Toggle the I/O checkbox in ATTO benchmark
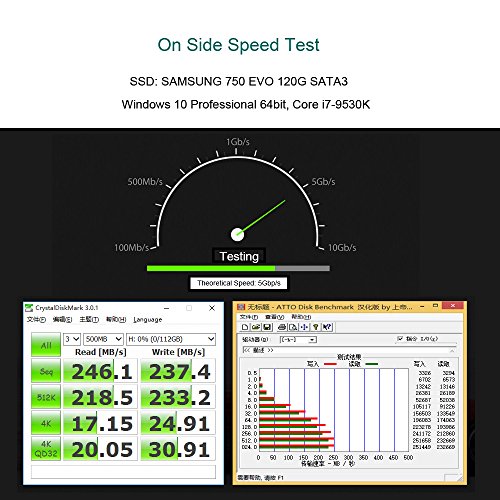 tap(400, 339)
